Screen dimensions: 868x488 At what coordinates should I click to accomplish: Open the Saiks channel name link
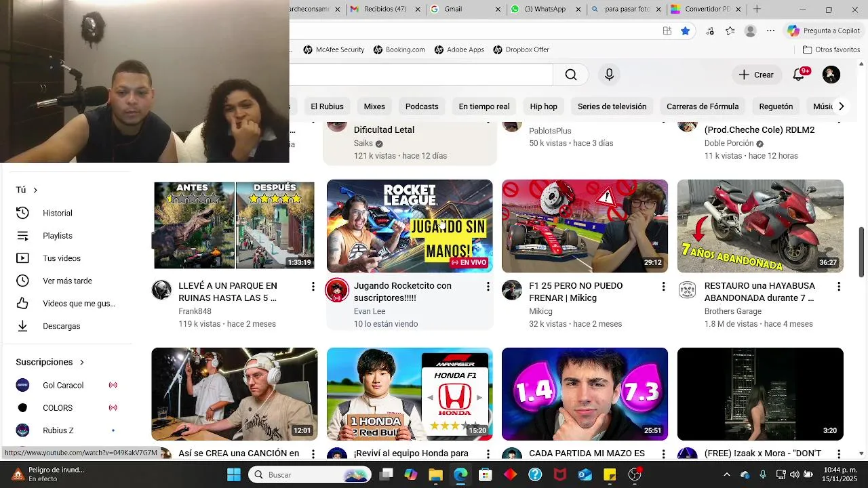click(363, 143)
